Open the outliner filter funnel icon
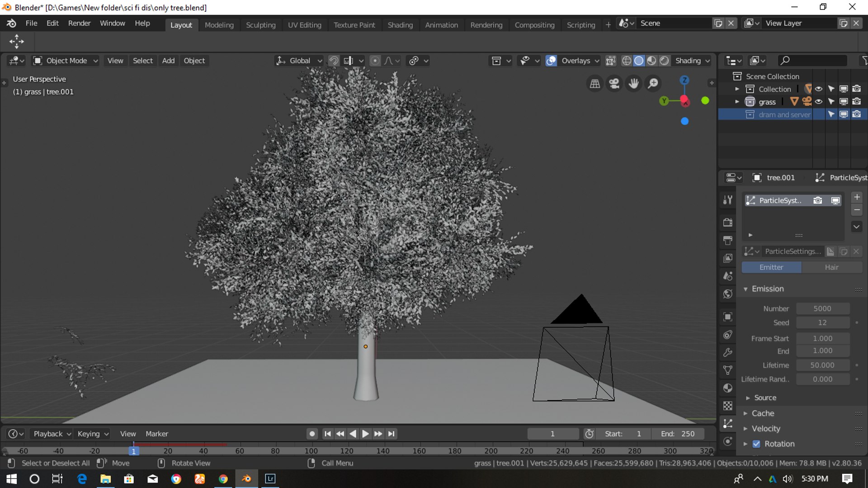868x488 pixels. pos(863,61)
